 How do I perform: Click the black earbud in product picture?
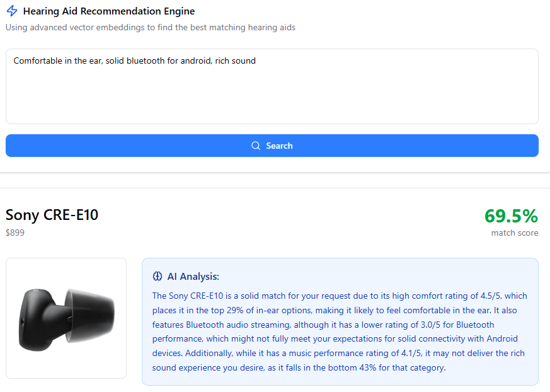point(66,320)
